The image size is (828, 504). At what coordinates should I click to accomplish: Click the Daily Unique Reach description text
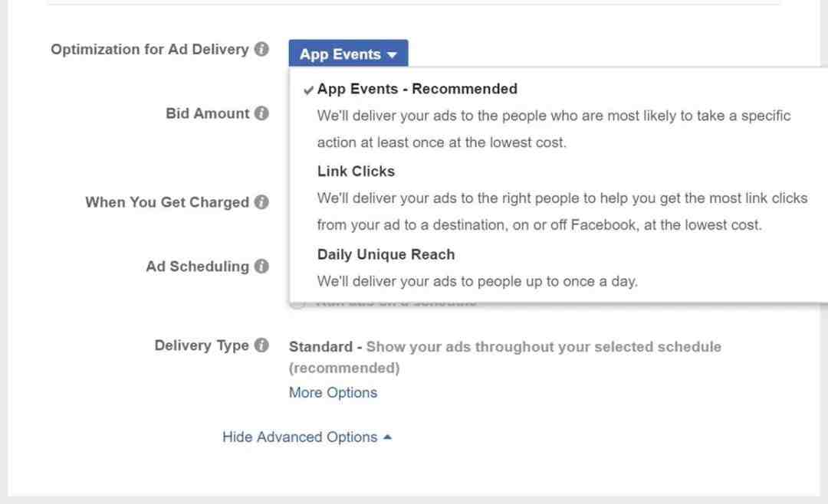[x=477, y=281]
